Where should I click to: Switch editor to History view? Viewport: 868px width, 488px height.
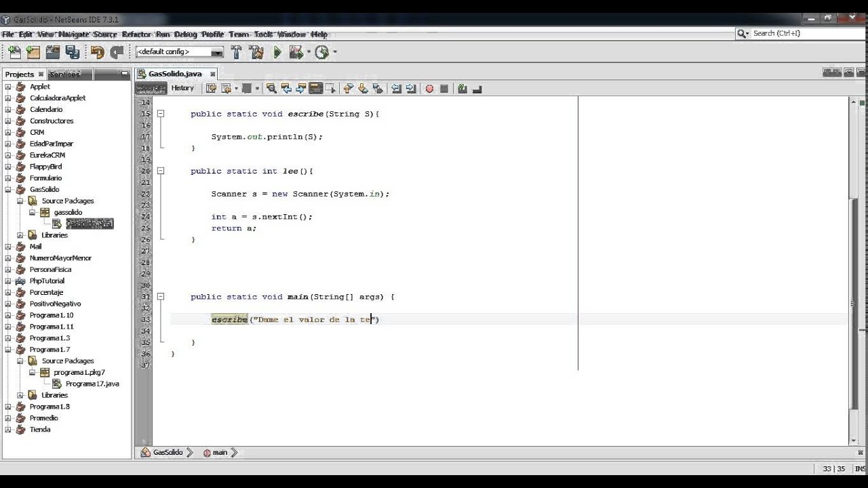pyautogui.click(x=182, y=88)
